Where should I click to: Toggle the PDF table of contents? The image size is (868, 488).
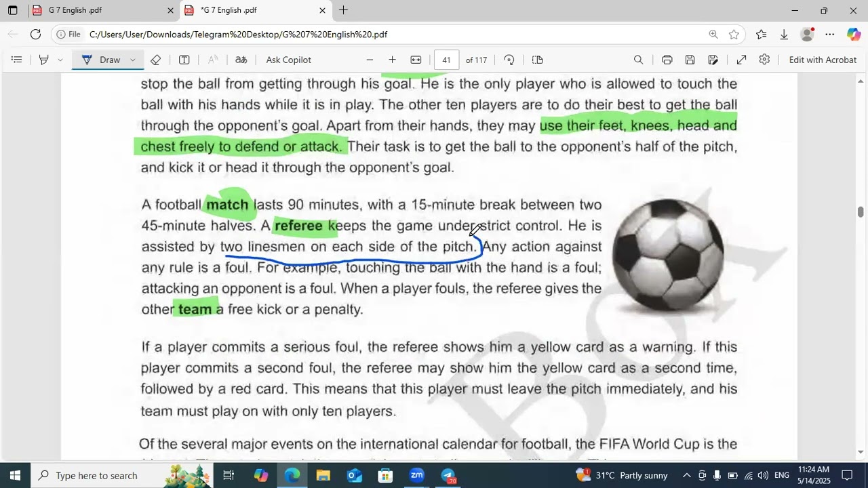[x=17, y=60]
